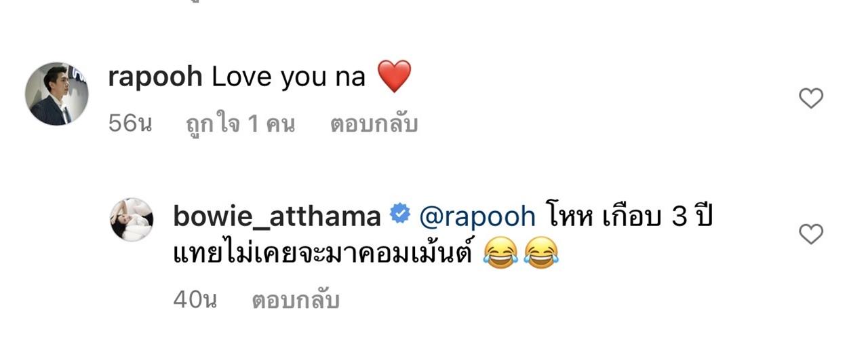Click the red heart emoji in rapooh's comment
This screenshot has width=868, height=359.
click(x=394, y=77)
